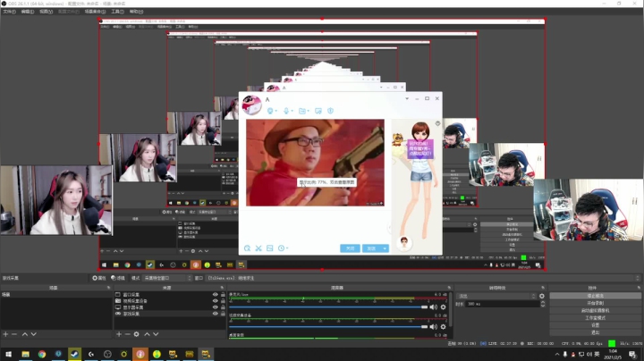The image size is (644, 361).
Task: Click the picture icon in the QQ chat input toolbar
Action: point(270,248)
